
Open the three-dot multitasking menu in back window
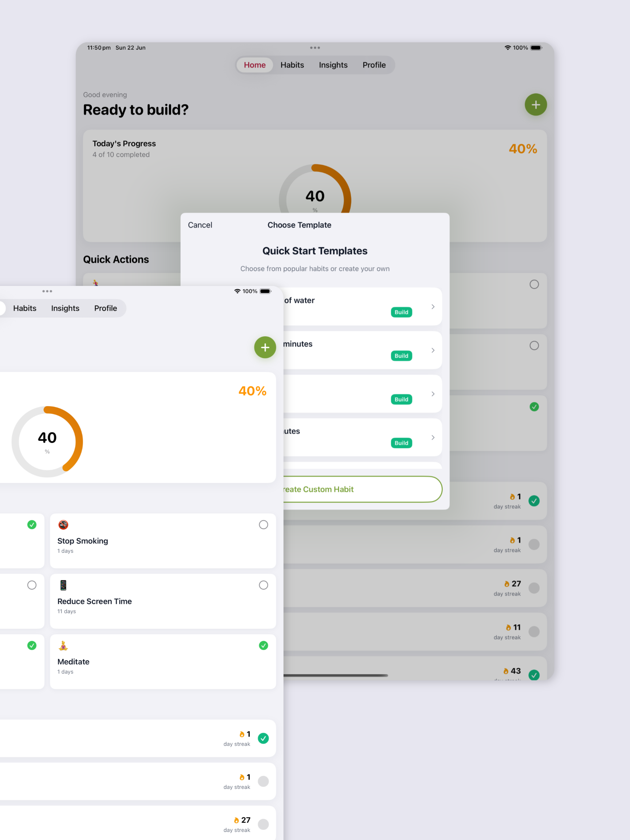point(315,47)
